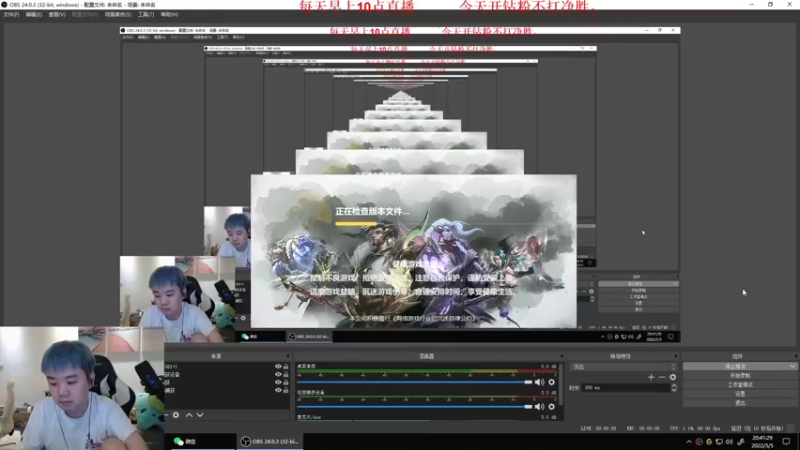Mute the 桌面音频 channel speaker icon
The width and height of the screenshot is (800, 450).
coord(539,382)
